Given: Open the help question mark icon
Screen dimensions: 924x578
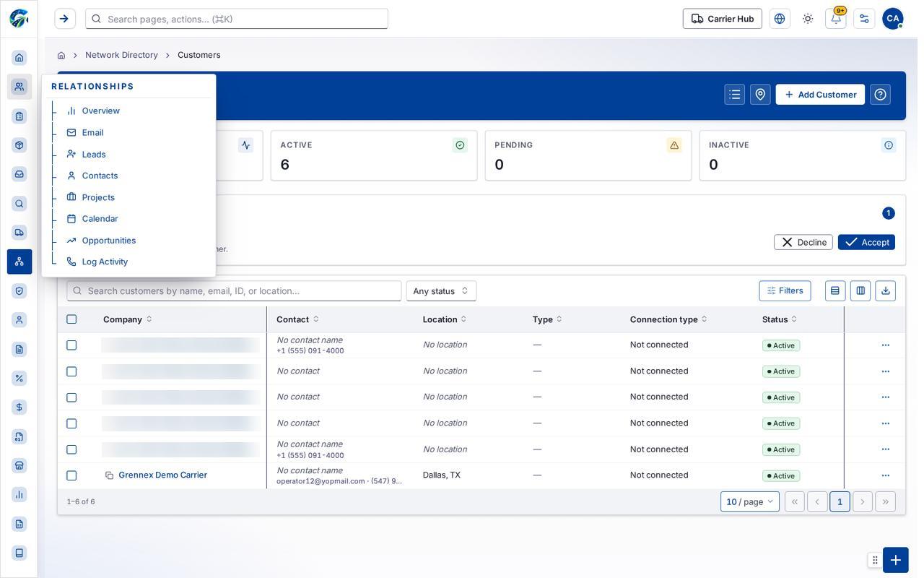Looking at the screenshot, I should pos(881,95).
